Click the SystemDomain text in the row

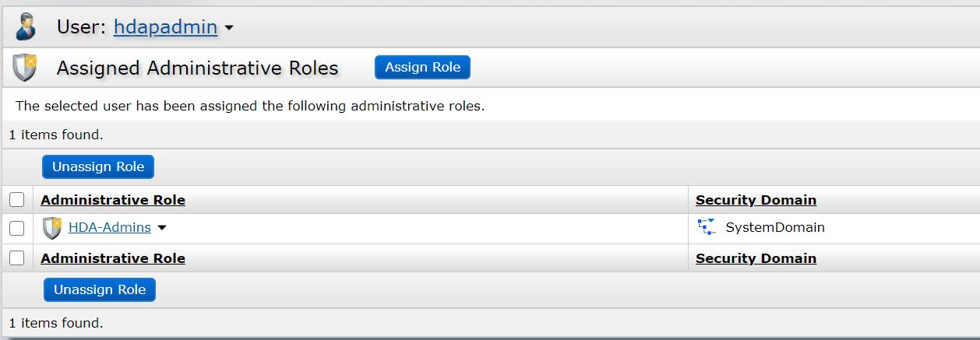774,228
